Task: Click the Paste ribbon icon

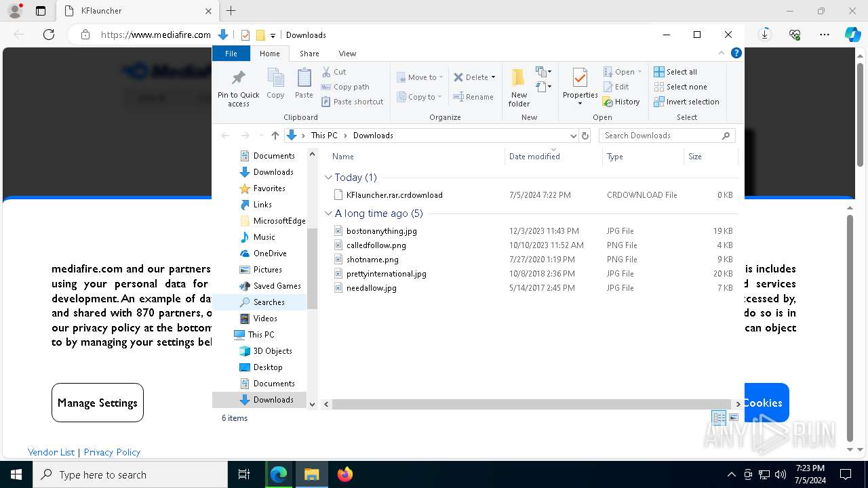Action: [304, 84]
